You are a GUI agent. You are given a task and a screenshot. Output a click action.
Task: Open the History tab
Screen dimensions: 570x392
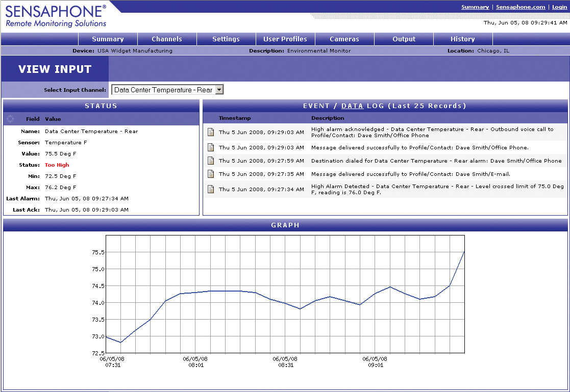[x=463, y=39]
